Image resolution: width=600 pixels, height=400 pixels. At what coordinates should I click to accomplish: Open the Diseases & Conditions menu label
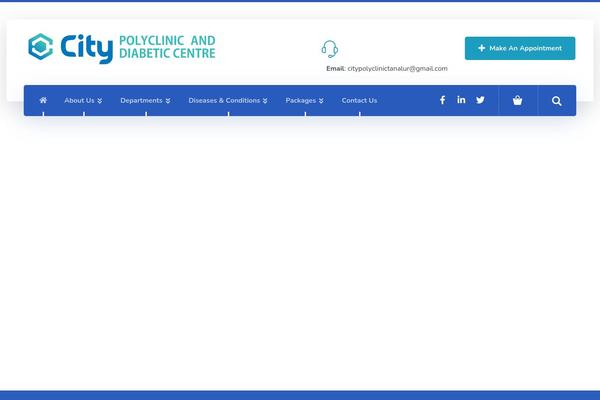(224, 100)
